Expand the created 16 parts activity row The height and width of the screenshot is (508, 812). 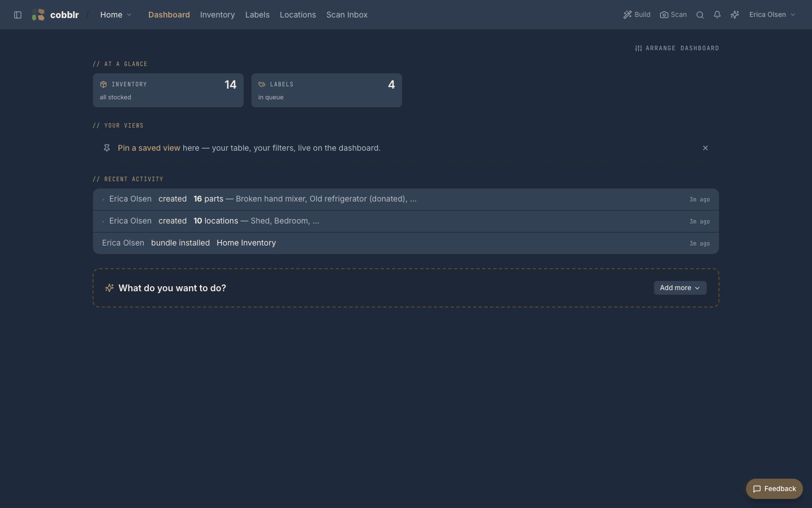point(406,199)
